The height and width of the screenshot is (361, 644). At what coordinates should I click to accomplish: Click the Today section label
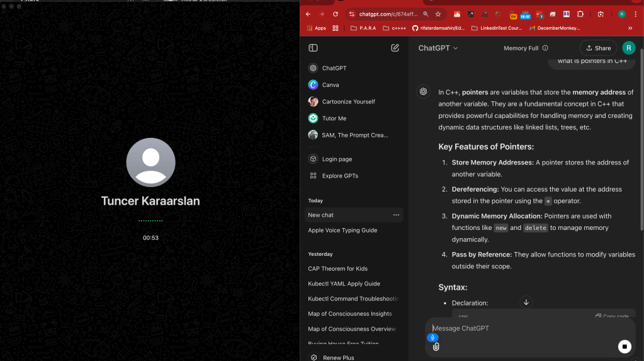click(x=315, y=200)
